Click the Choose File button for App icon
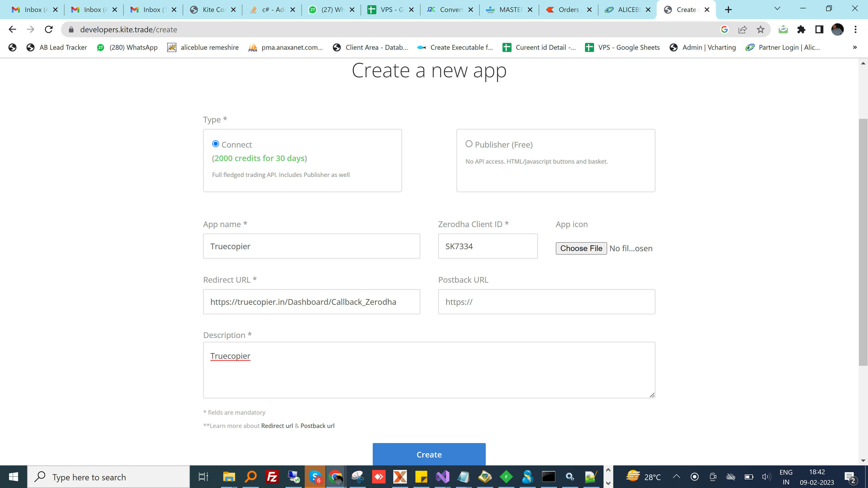The width and height of the screenshot is (868, 488). (581, 248)
